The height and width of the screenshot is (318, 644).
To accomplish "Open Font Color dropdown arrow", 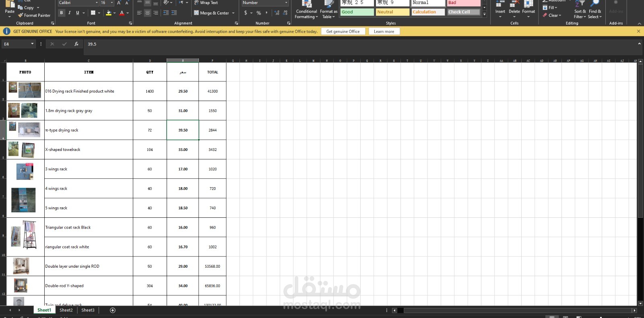I will [128, 13].
